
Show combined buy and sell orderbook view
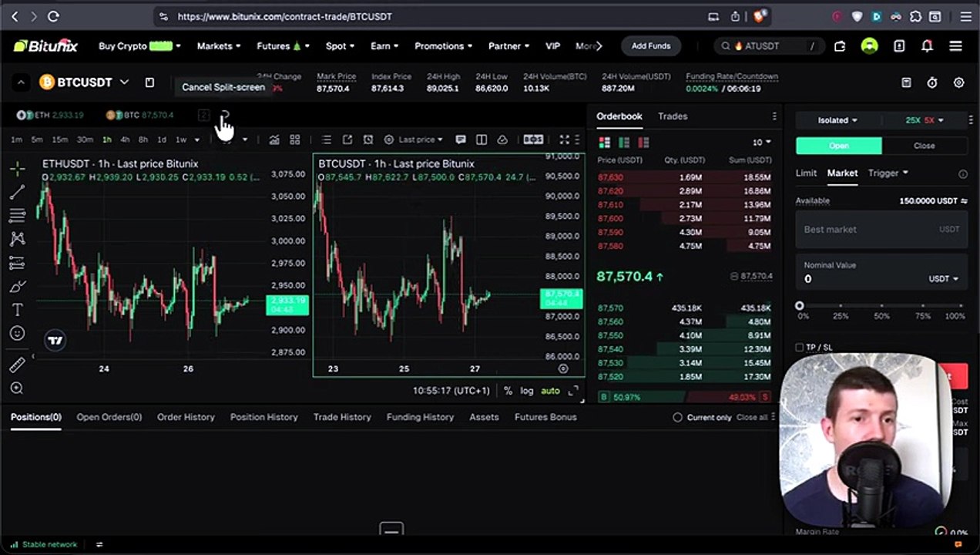point(604,143)
